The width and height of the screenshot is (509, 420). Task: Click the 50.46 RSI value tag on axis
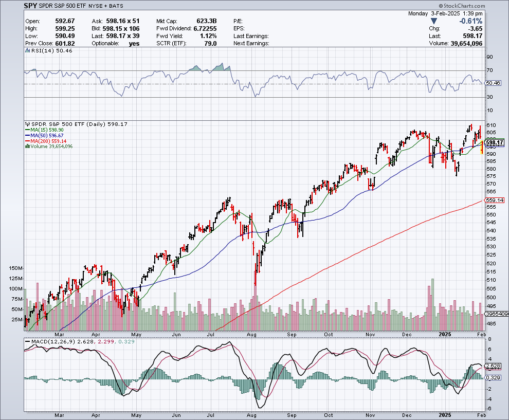[493, 83]
